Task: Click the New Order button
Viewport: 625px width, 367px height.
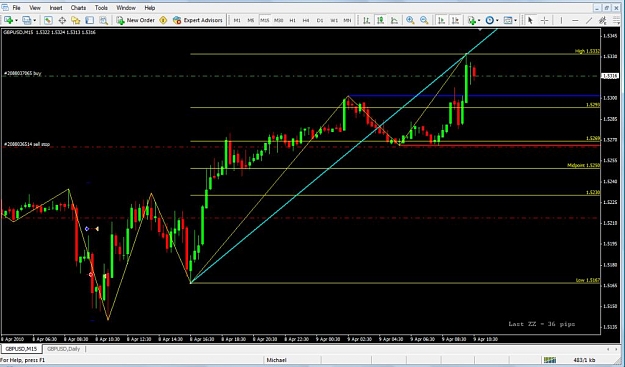Action: 136,20
